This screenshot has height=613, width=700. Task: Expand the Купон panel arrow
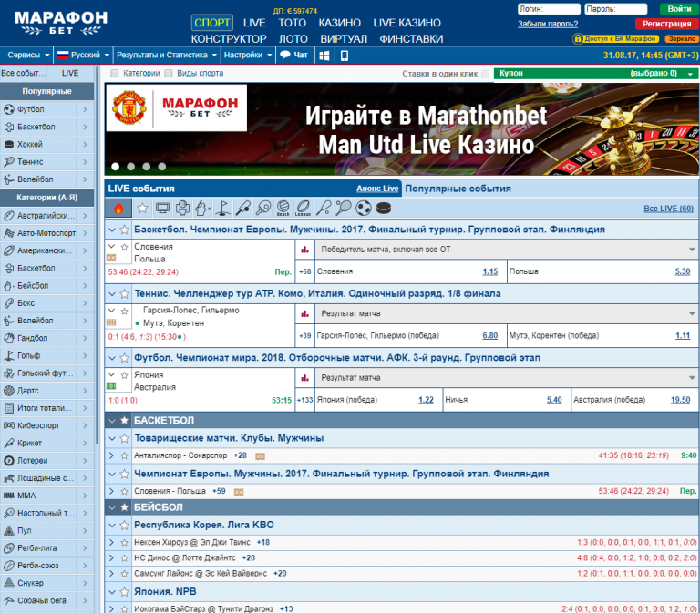pos(690,74)
